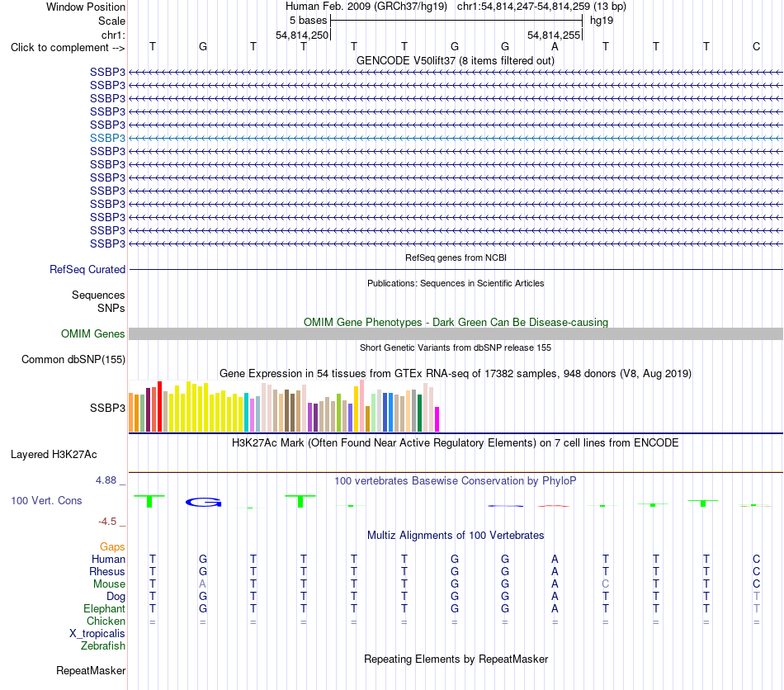This screenshot has height=690, width=784.
Task: Click the faded A mismatch in the Mouse row
Action: (x=202, y=584)
